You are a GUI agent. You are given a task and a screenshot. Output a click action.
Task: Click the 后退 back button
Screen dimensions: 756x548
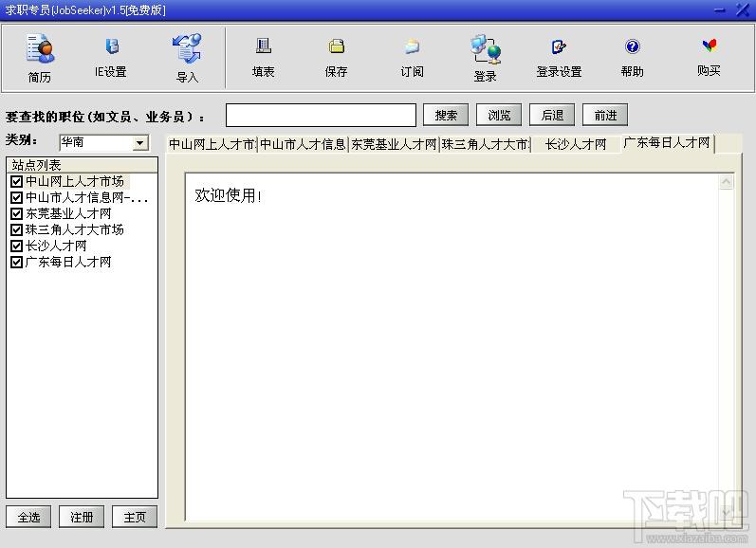pos(552,115)
